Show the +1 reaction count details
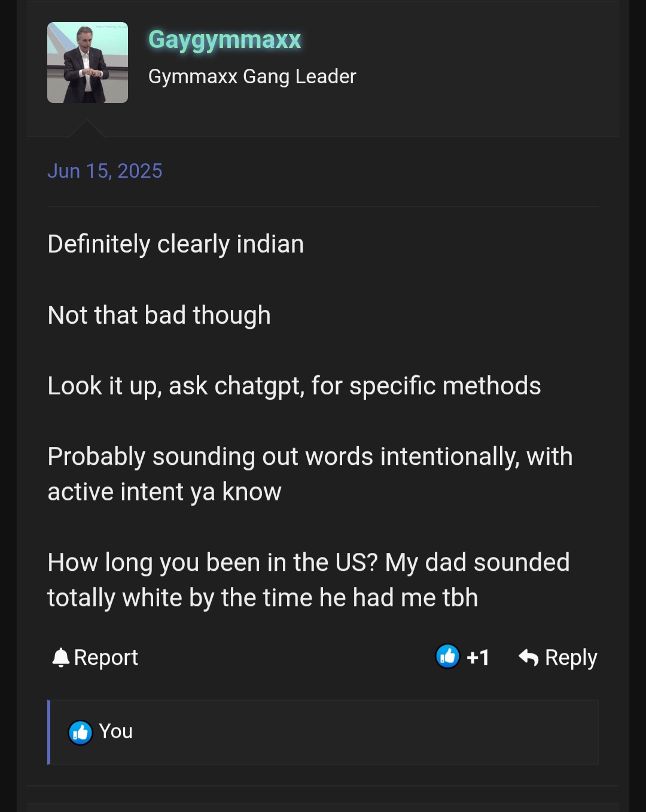 (x=478, y=658)
